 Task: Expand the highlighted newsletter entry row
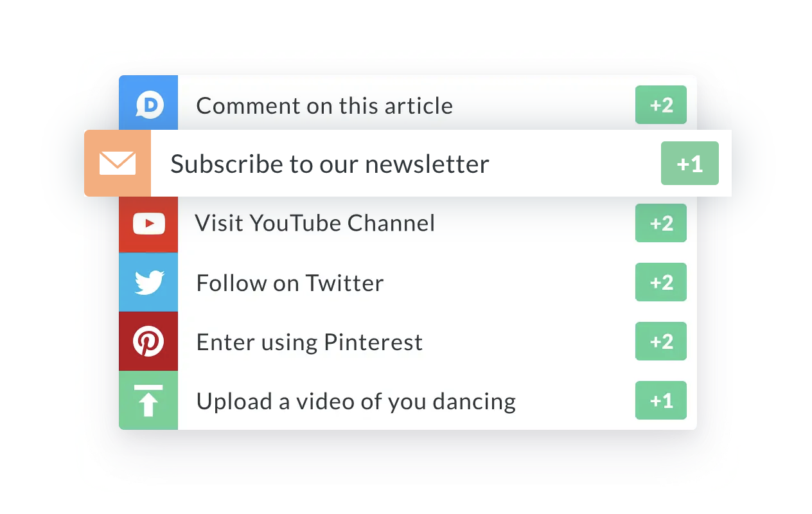[407, 163]
